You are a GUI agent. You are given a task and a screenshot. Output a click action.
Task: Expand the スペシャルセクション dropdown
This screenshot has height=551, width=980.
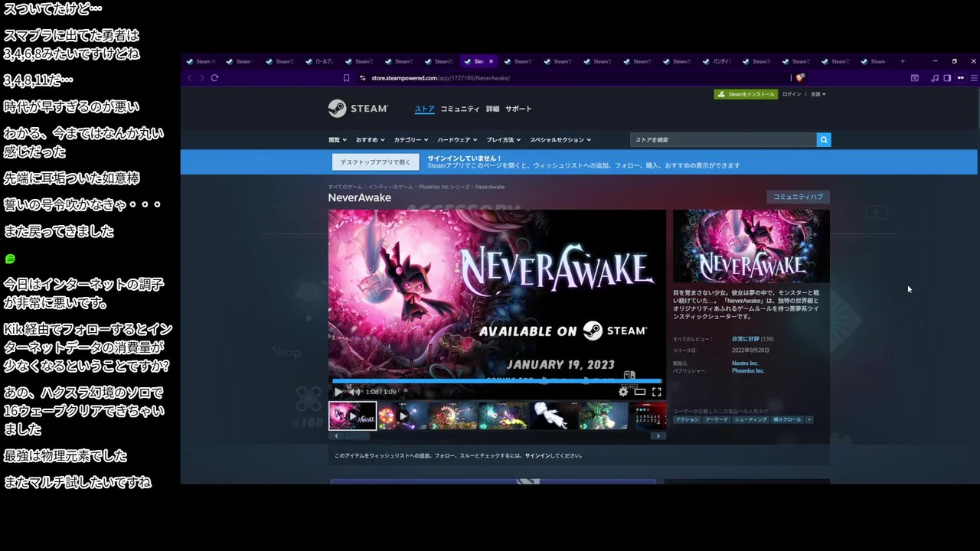(x=560, y=140)
